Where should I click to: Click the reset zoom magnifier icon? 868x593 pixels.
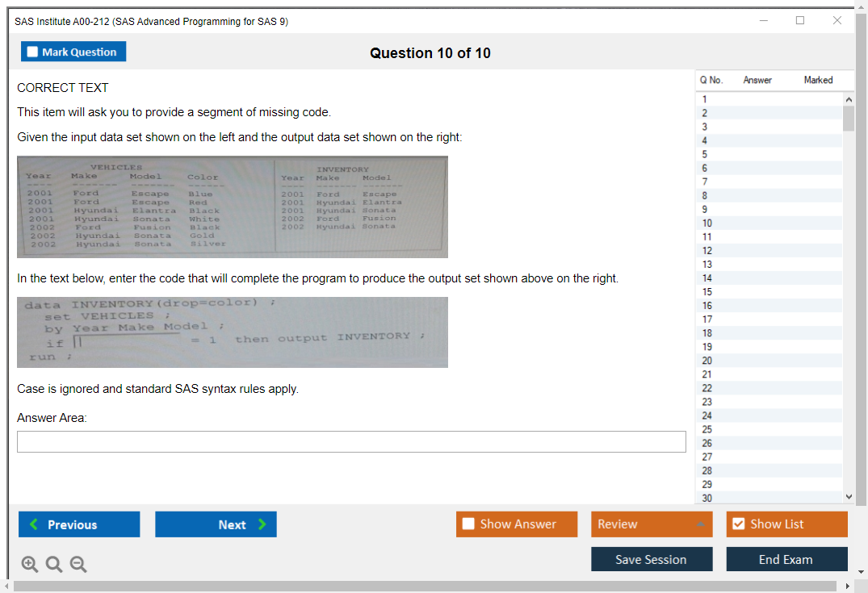pyautogui.click(x=53, y=565)
